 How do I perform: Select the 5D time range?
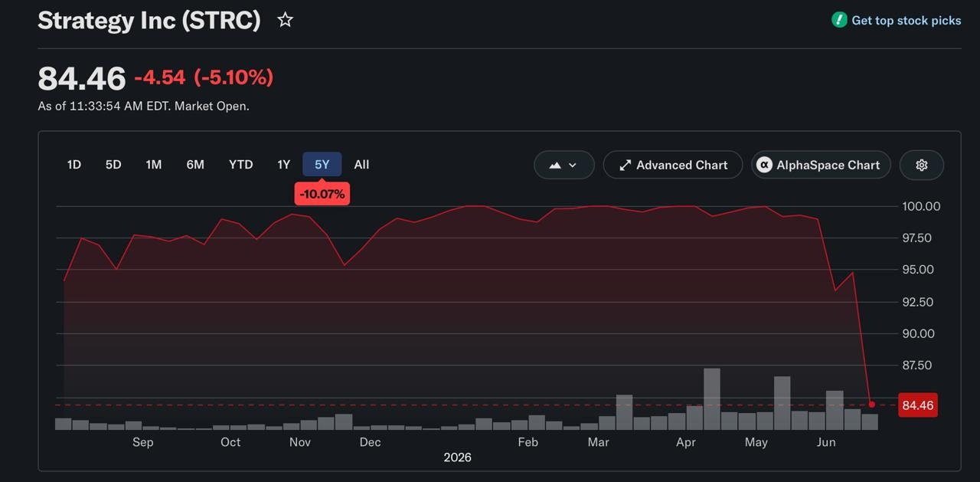point(113,164)
